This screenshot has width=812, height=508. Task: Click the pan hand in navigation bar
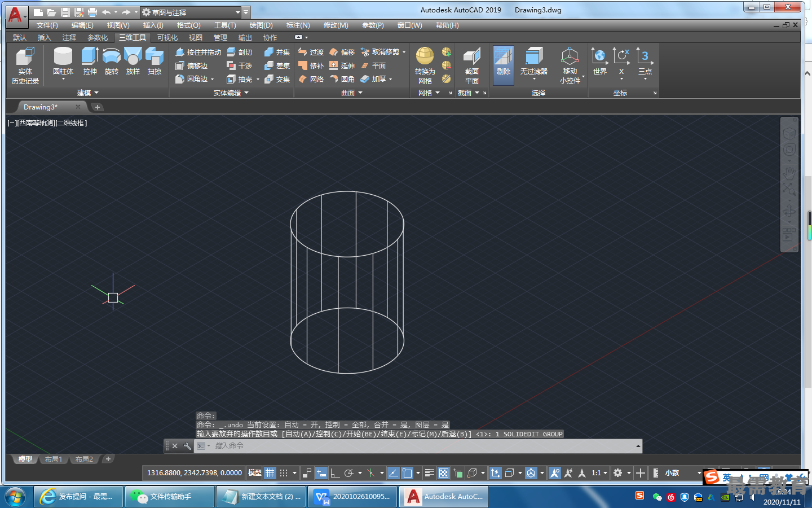pyautogui.click(x=789, y=172)
